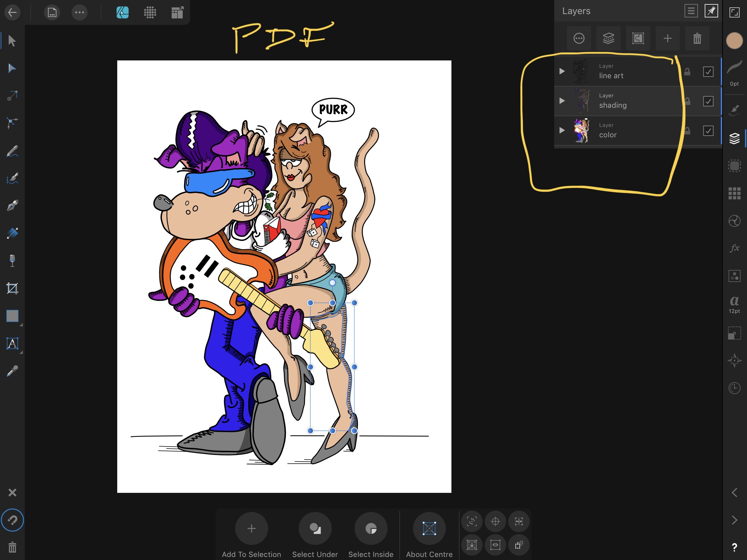This screenshot has width=747, height=560.
Task: Switch to the Pixel persona icon
Action: click(x=150, y=12)
